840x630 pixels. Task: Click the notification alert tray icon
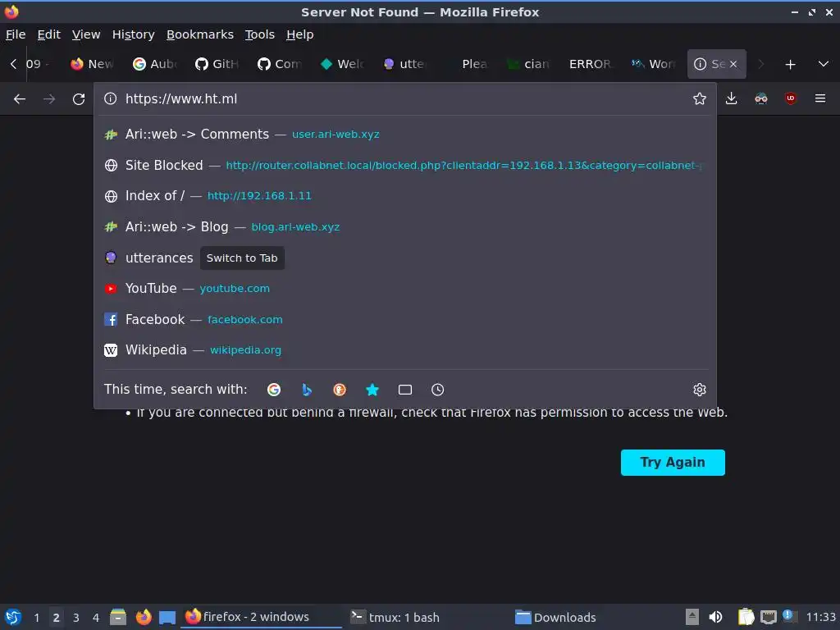pyautogui.click(x=789, y=616)
